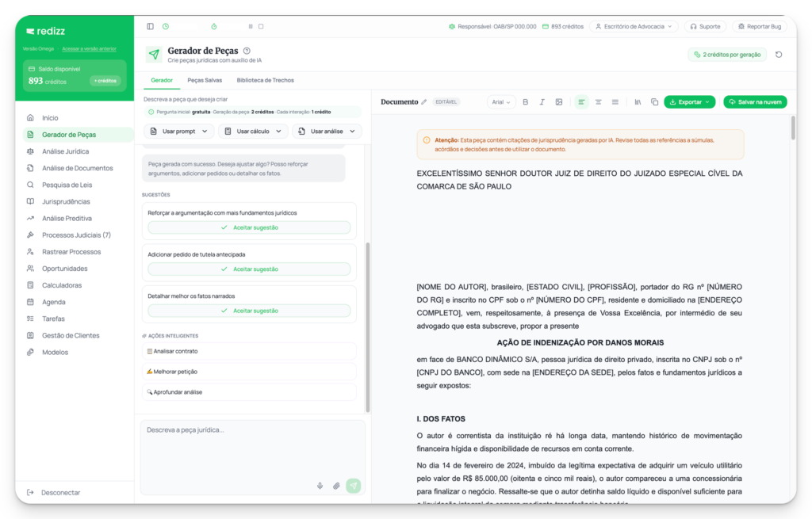Toggle bold formatting
Image resolution: width=812 pixels, height=519 pixels.
pos(525,102)
